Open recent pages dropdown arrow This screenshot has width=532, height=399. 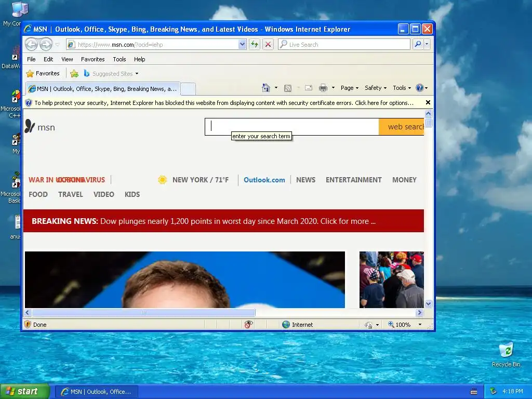click(x=57, y=45)
